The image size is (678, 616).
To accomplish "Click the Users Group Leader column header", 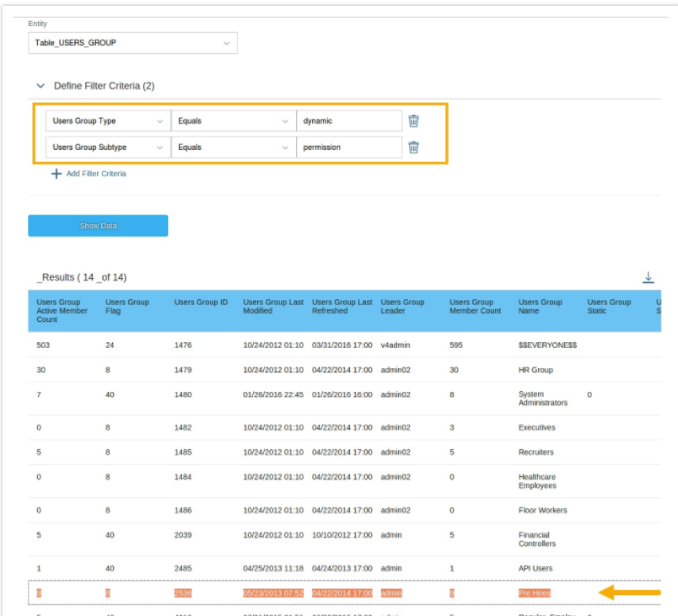I will 402,306.
